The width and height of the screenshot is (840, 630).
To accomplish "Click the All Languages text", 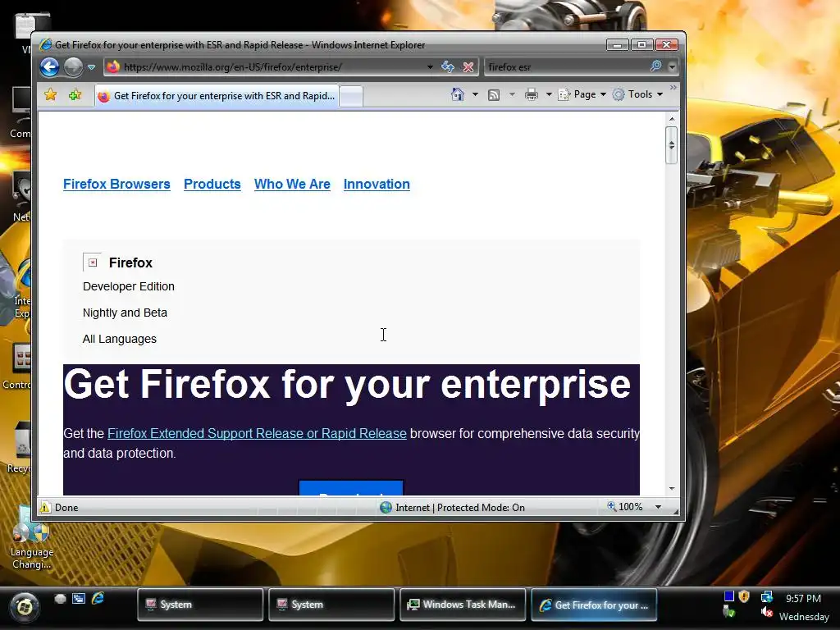I will point(120,339).
